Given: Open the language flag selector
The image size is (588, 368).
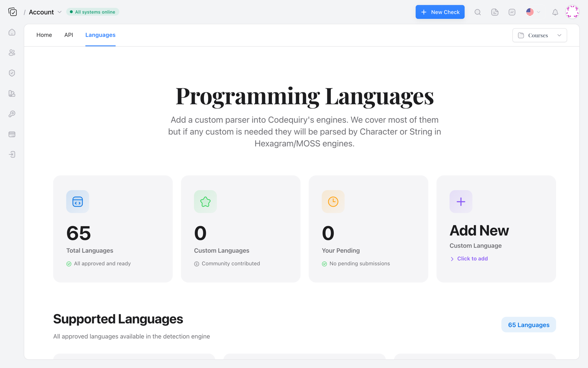Looking at the screenshot, I should [533, 12].
